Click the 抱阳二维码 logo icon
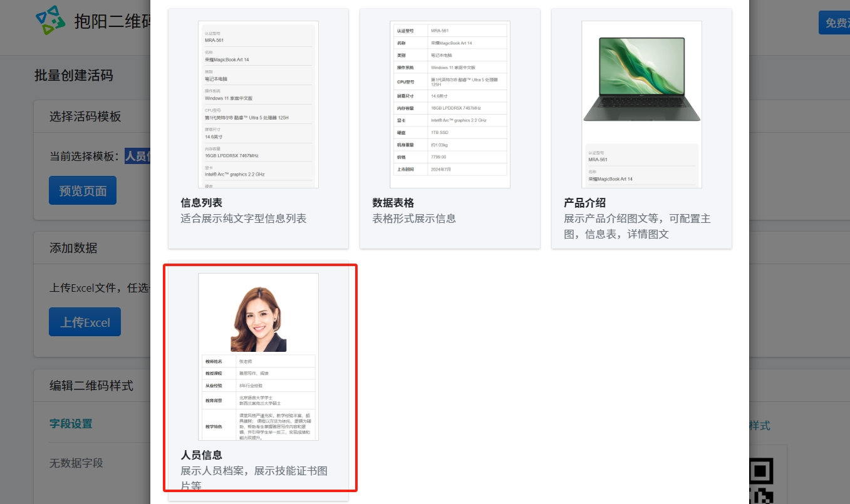 [51, 20]
